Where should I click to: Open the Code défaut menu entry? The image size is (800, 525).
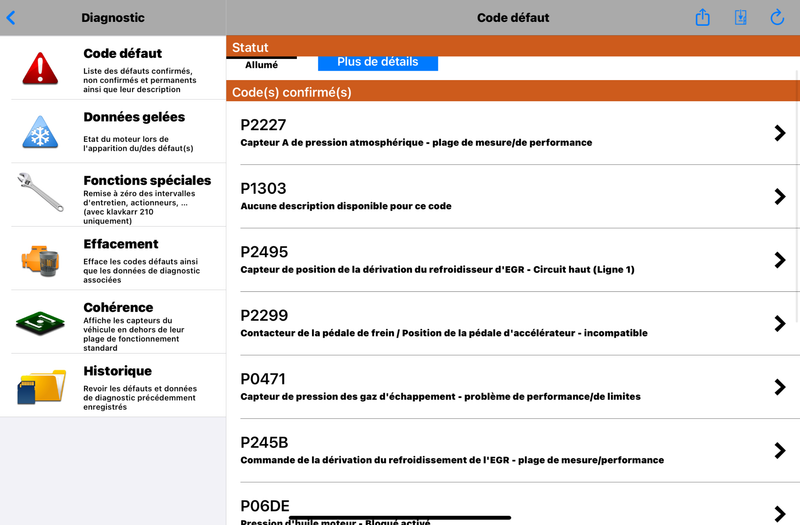113,68
